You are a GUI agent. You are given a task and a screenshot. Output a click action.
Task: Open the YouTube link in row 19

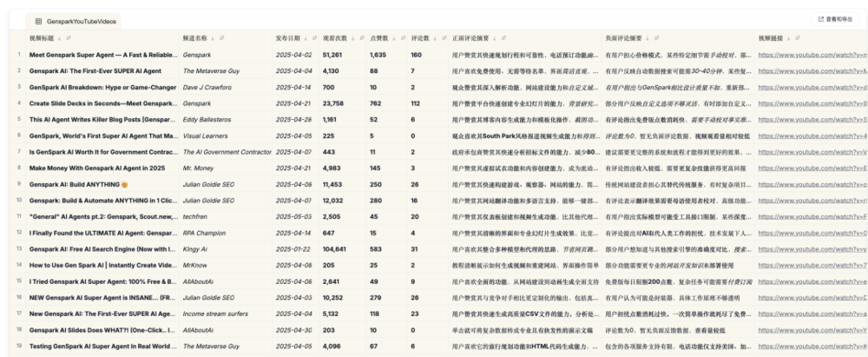[x=812, y=347]
